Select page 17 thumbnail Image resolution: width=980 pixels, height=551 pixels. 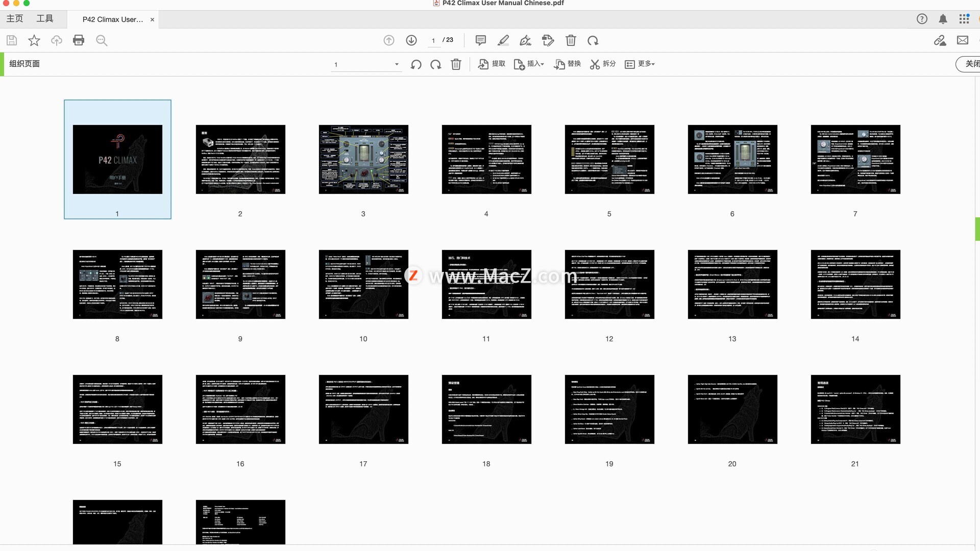(363, 409)
